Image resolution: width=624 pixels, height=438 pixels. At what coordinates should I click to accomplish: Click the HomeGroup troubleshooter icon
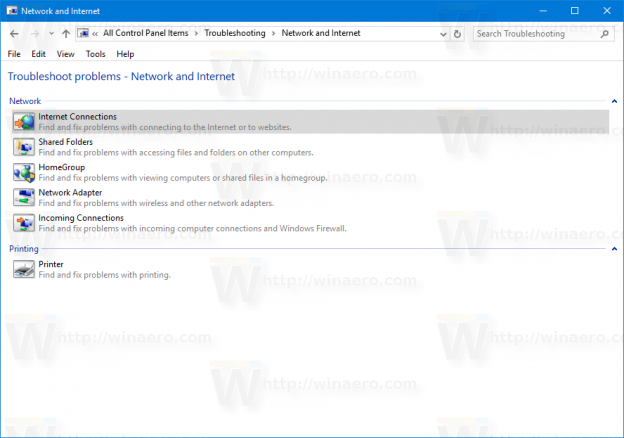click(23, 172)
